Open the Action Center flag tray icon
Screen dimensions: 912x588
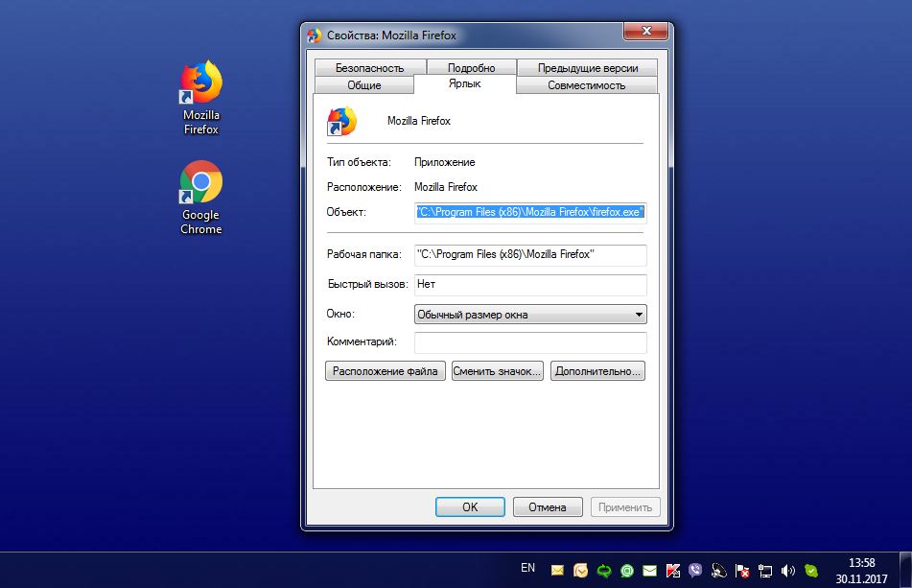point(742,571)
